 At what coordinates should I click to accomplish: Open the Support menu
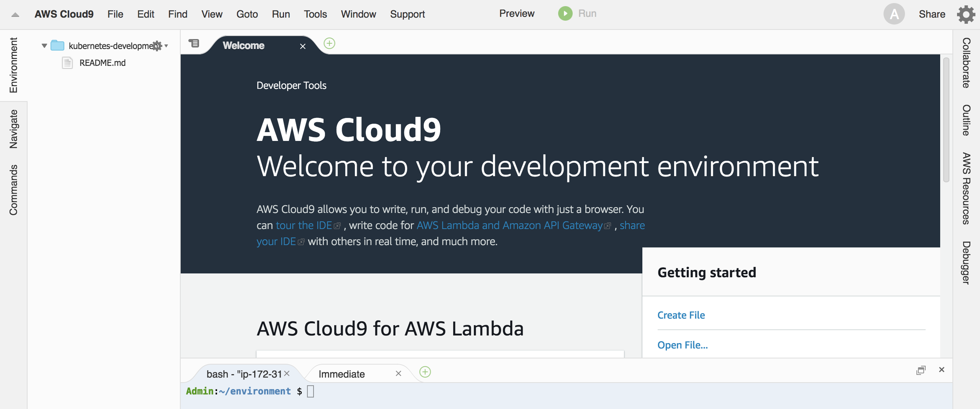click(x=407, y=14)
